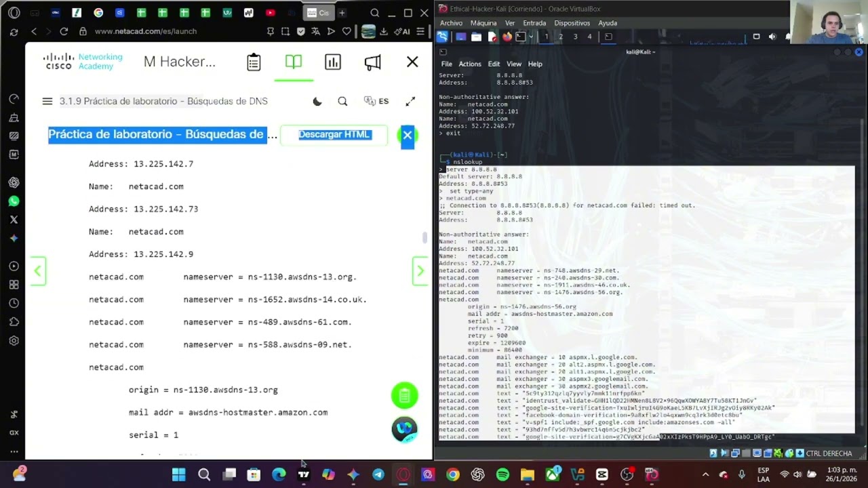Open Ayuda menu in VirtualBox

[608, 23]
